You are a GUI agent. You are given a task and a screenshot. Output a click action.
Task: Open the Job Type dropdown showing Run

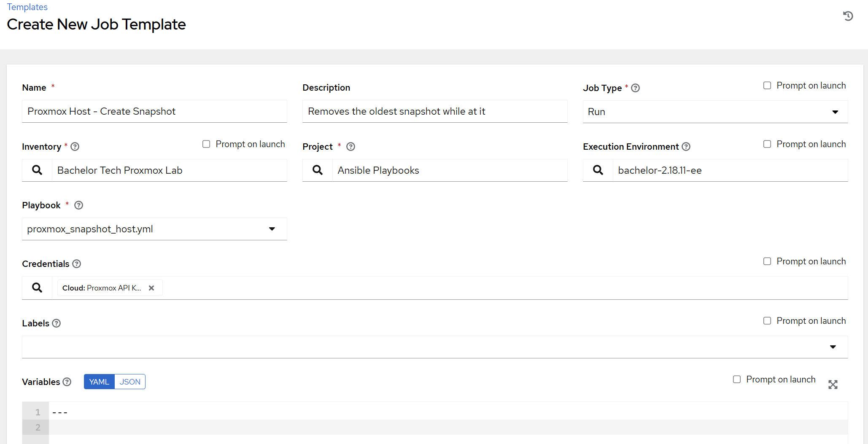click(715, 112)
